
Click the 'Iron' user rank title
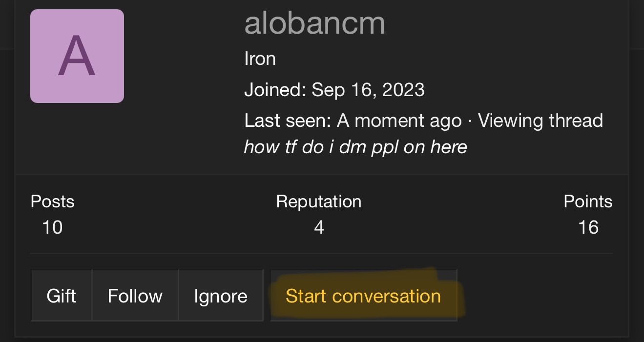tap(260, 59)
